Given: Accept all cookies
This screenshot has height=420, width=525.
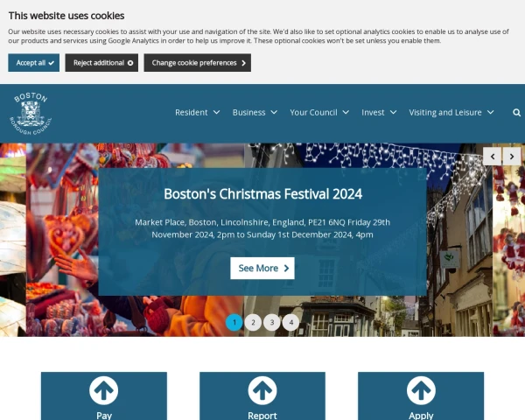Looking at the screenshot, I should [x=34, y=63].
